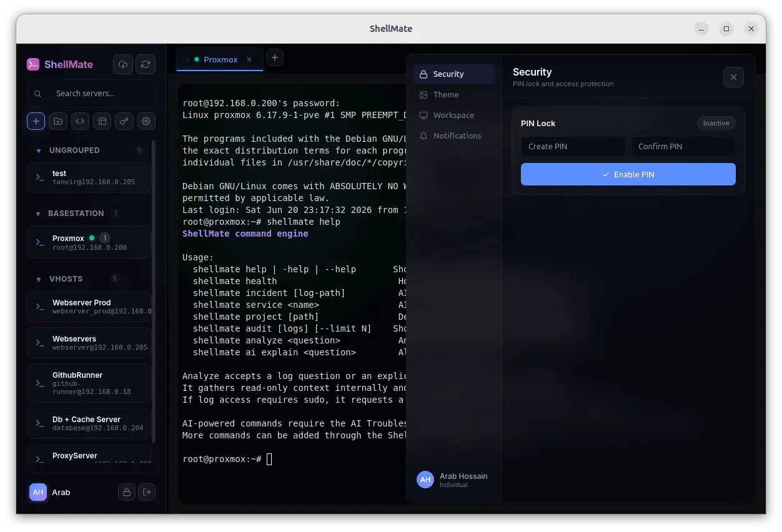This screenshot has width=782, height=532.
Task: Focus the Confirm PIN field
Action: (683, 146)
